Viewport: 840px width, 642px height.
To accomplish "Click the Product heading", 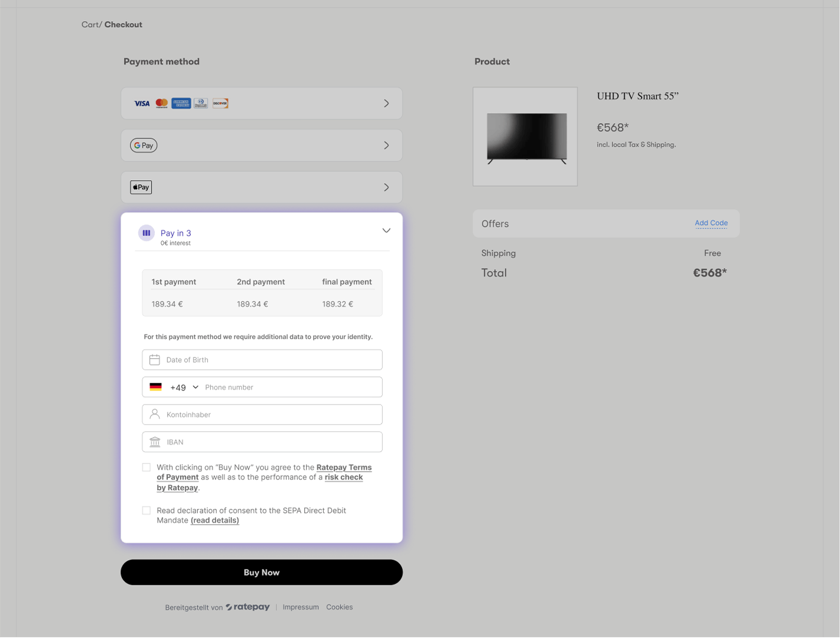I will (x=492, y=61).
